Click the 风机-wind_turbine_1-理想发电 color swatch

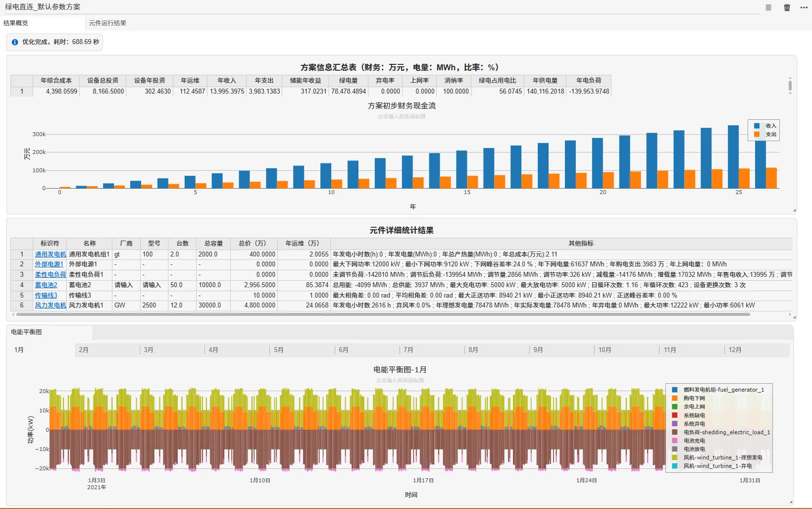point(674,458)
